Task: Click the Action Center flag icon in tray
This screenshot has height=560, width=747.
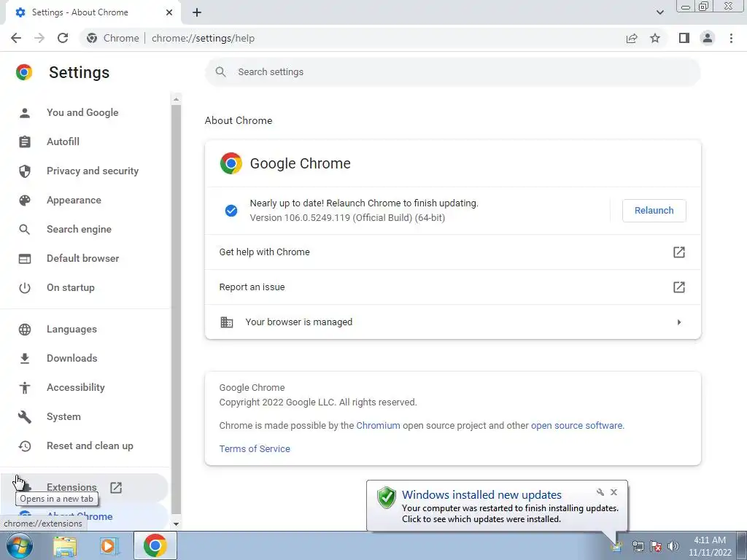Action: [656, 546]
